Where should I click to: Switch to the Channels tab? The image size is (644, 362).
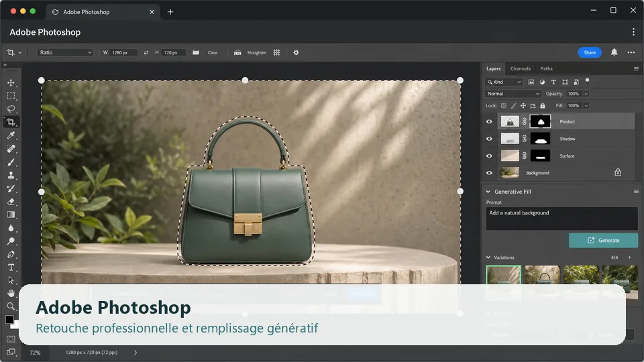(521, 68)
